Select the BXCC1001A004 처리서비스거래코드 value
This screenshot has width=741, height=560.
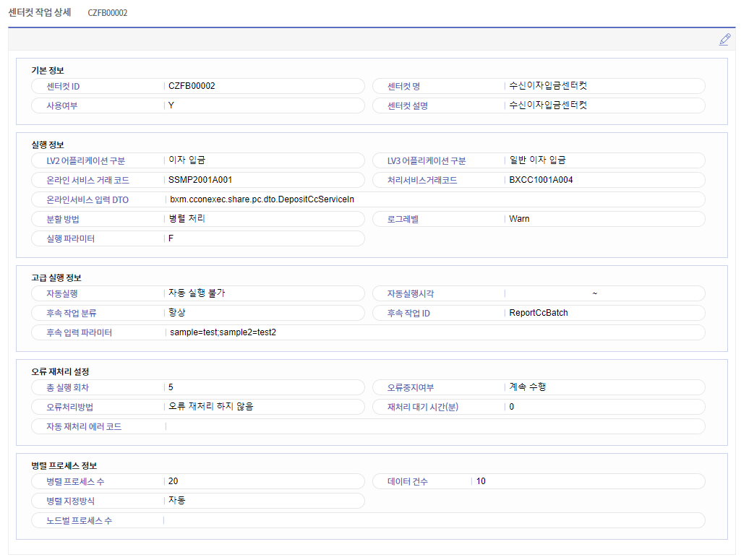(541, 180)
